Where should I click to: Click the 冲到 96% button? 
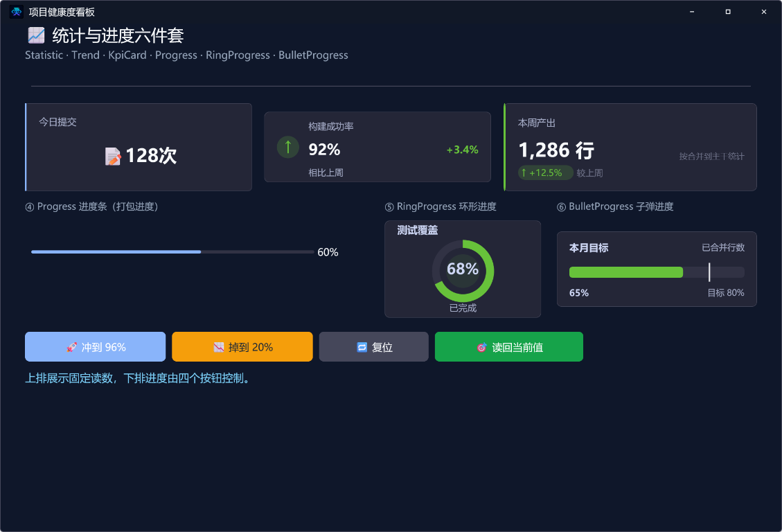click(96, 346)
